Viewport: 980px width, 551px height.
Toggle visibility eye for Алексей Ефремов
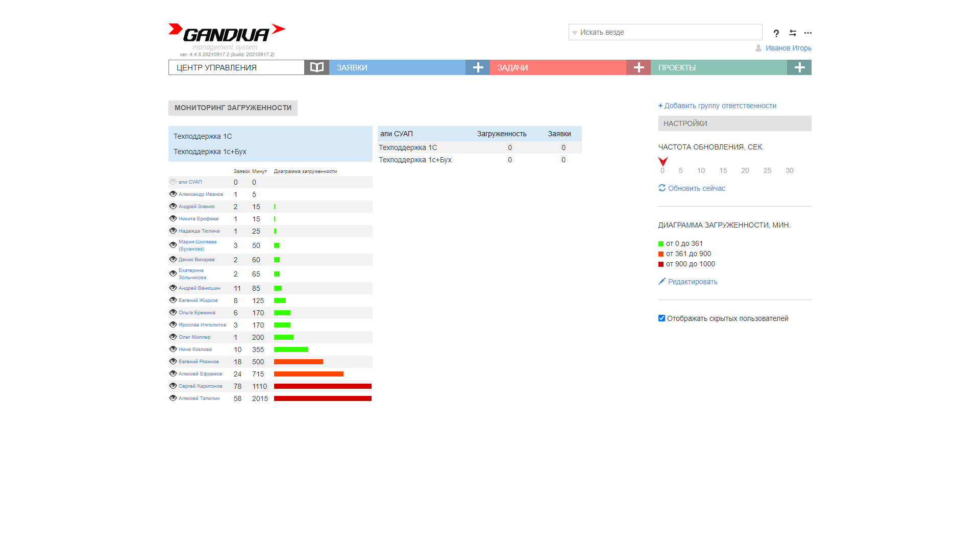pos(173,373)
